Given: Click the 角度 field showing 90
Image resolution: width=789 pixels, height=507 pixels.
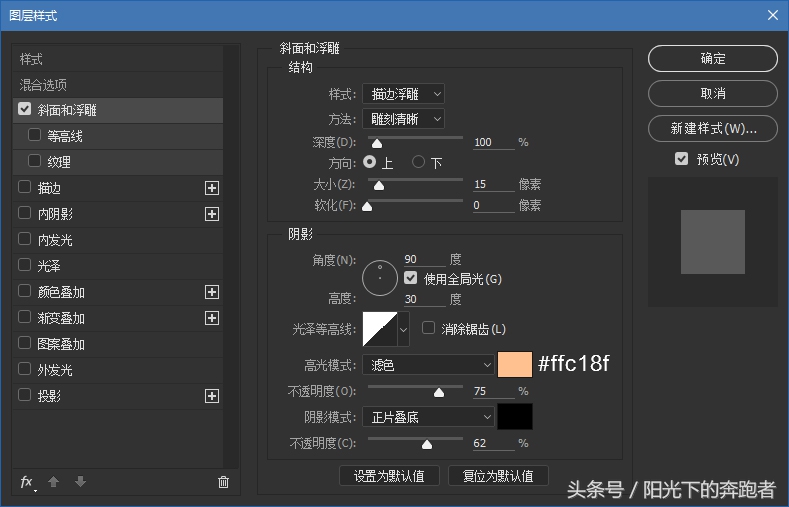Looking at the screenshot, I should [425, 259].
